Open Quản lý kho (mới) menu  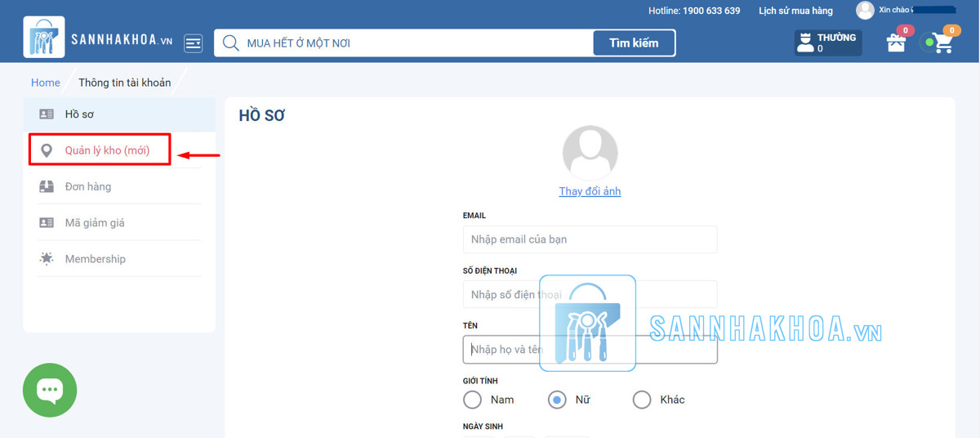(107, 150)
